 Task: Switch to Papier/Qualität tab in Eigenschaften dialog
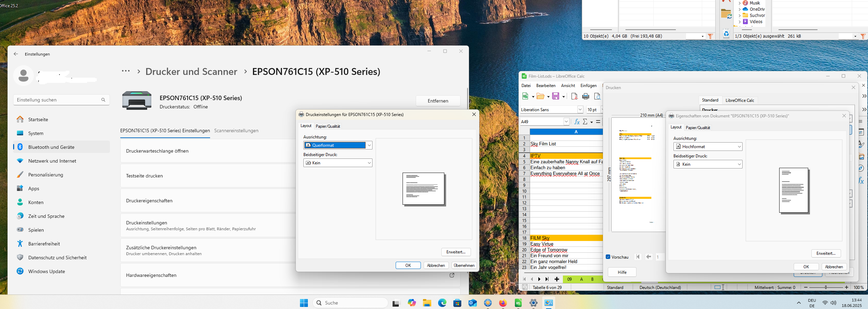point(698,127)
